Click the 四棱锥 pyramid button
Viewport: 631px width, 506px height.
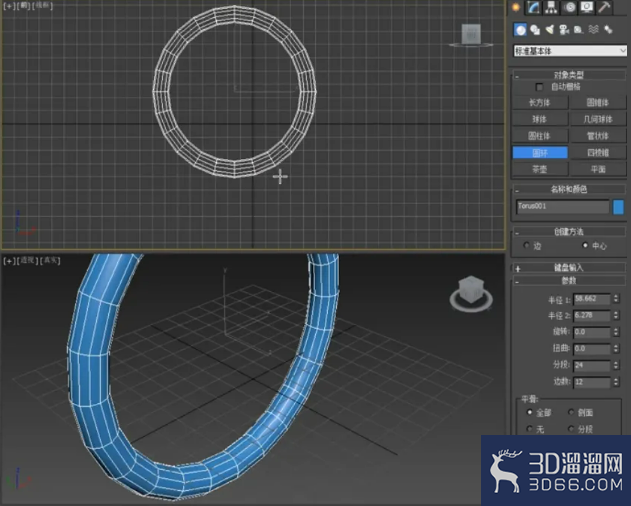598,153
